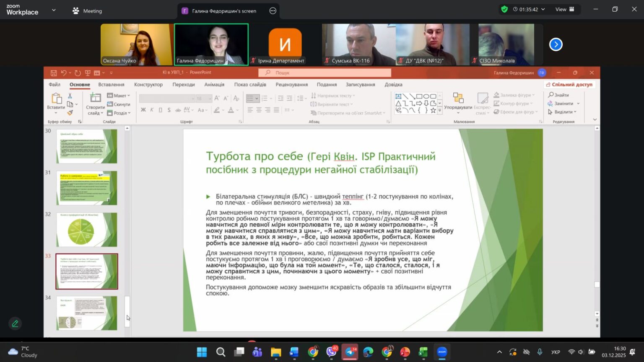
Task: Open the Zoom annotation pencil tool
Action: (x=15, y=323)
